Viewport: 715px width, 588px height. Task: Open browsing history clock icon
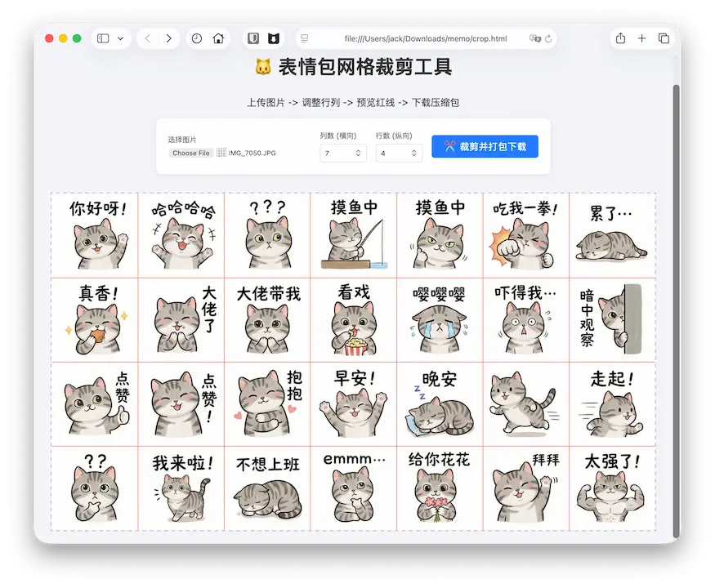click(197, 38)
